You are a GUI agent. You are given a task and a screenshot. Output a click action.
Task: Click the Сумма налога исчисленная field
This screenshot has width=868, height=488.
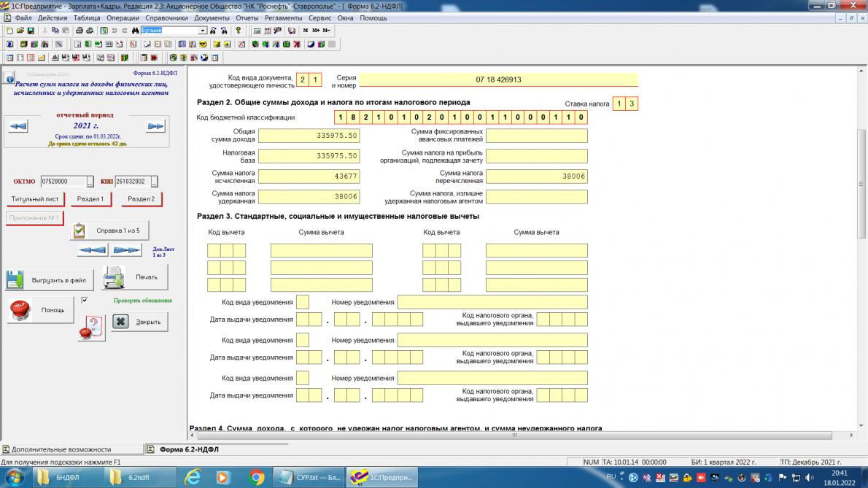(309, 177)
